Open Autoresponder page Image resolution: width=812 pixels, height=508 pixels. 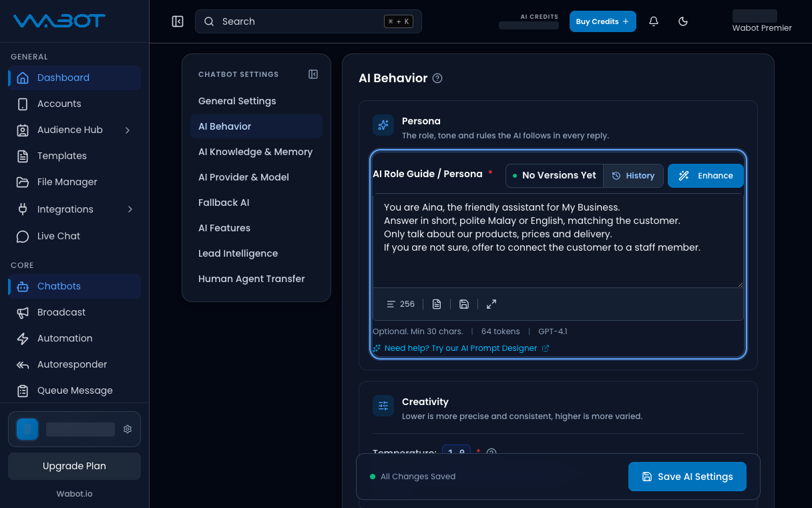(x=74, y=364)
